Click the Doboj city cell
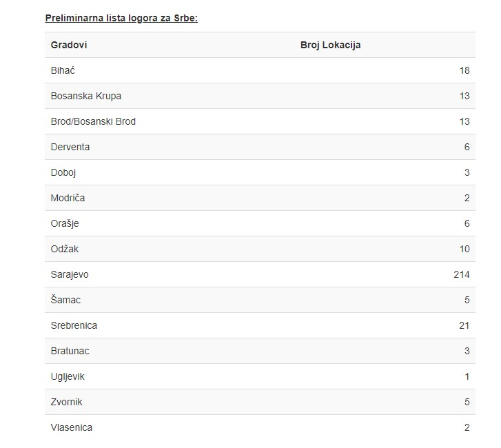 coord(63,172)
